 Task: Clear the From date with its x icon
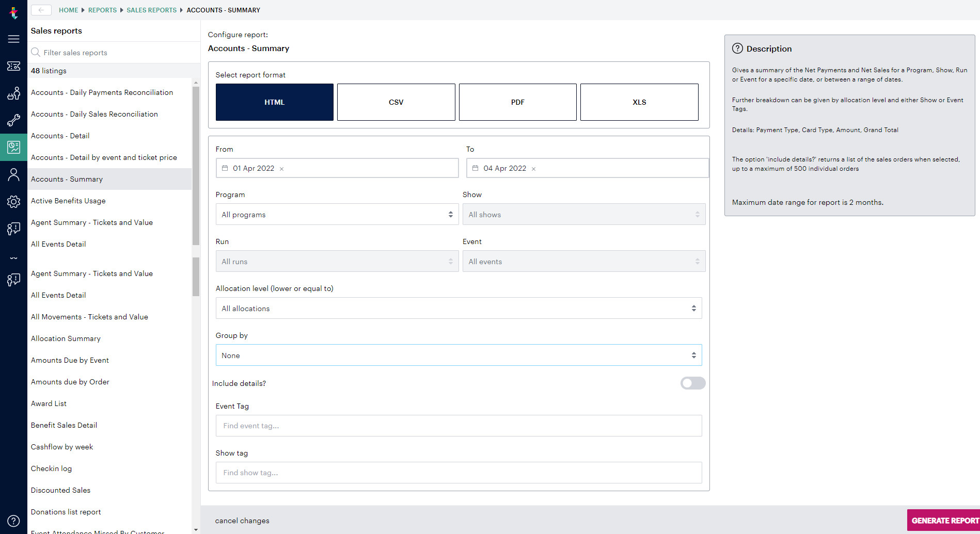coord(281,168)
